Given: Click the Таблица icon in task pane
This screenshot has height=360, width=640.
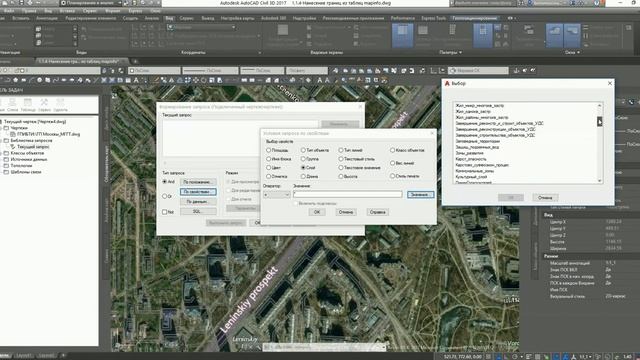Looking at the screenshot, I should (28, 104).
